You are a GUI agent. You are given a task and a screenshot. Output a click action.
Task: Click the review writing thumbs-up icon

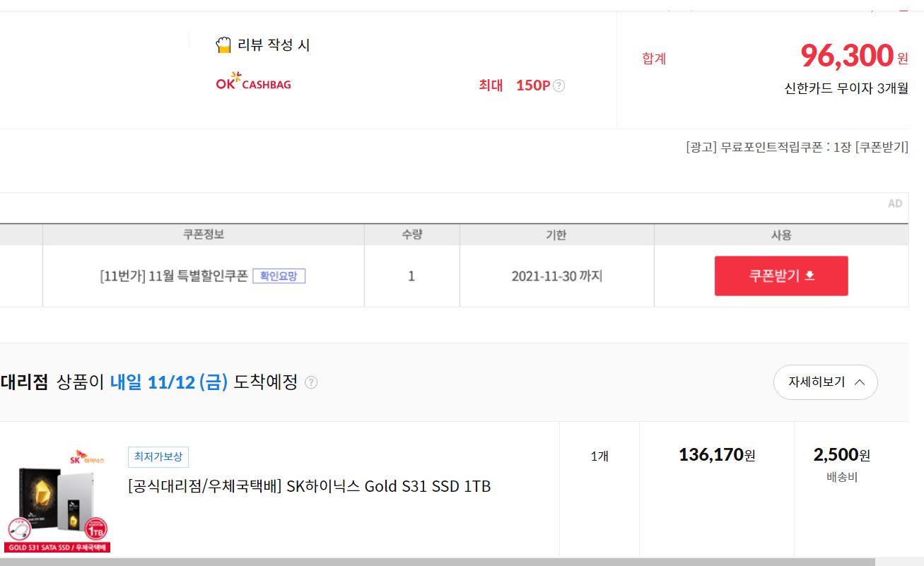pos(223,45)
